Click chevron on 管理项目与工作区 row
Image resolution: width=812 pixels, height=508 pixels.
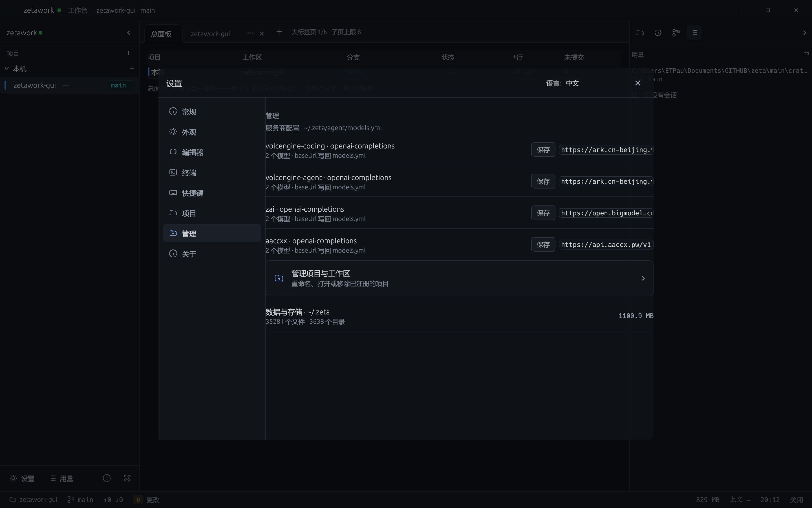pos(643,278)
